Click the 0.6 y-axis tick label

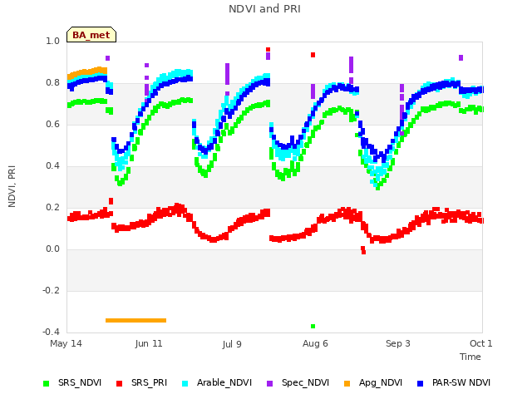(x=52, y=124)
